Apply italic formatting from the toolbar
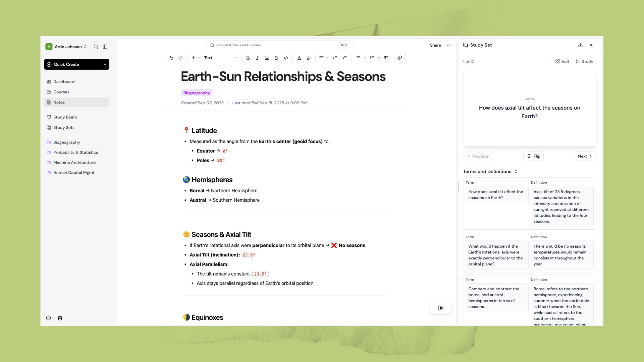 point(257,58)
